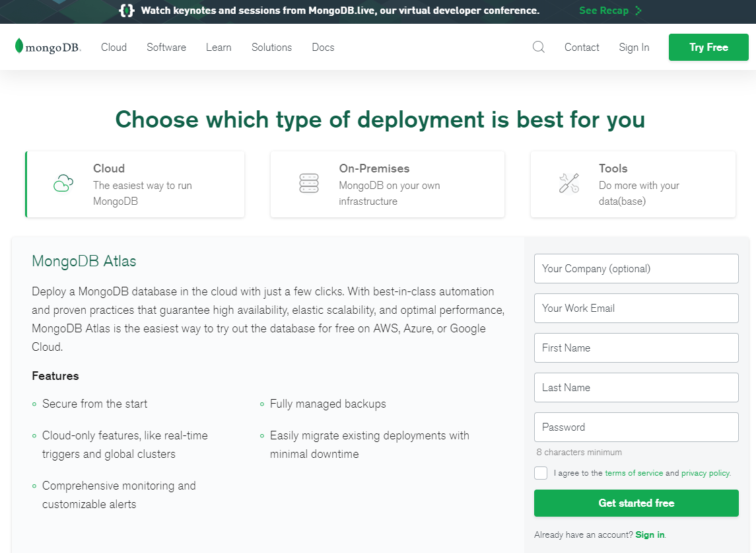This screenshot has height=553, width=756.
Task: Select the Tools deployment card
Action: [633, 184]
